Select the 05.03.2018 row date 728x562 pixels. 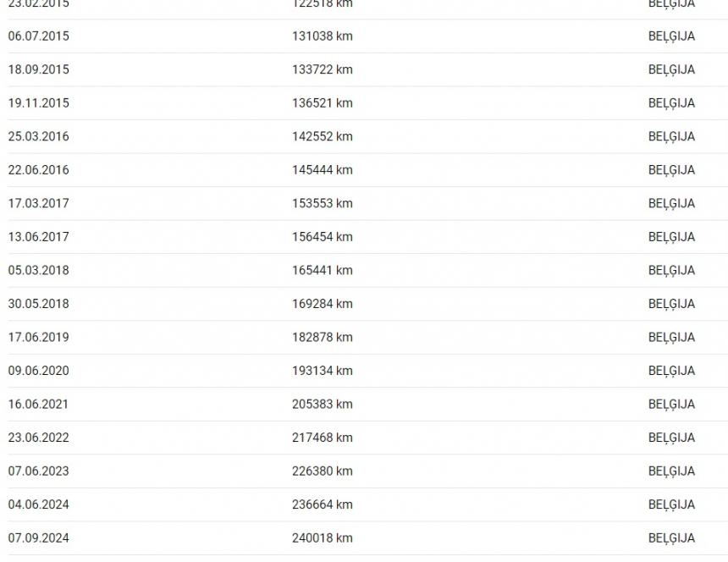tap(39, 270)
